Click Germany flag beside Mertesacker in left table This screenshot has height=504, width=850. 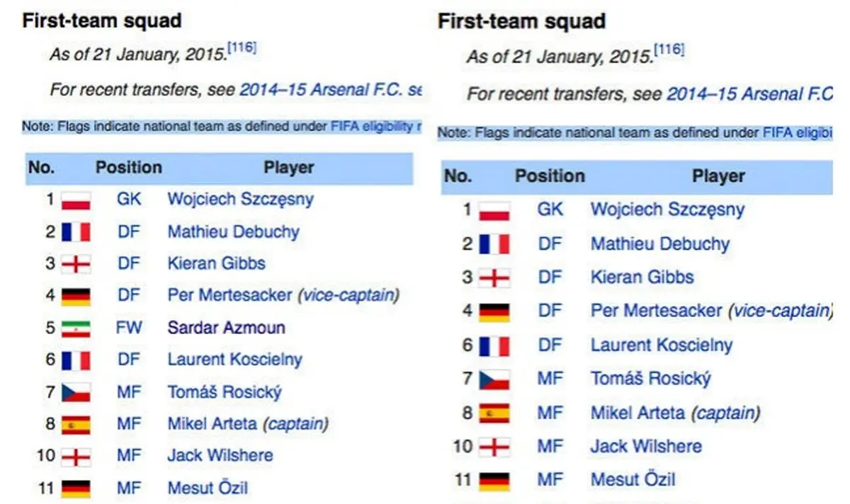76,296
